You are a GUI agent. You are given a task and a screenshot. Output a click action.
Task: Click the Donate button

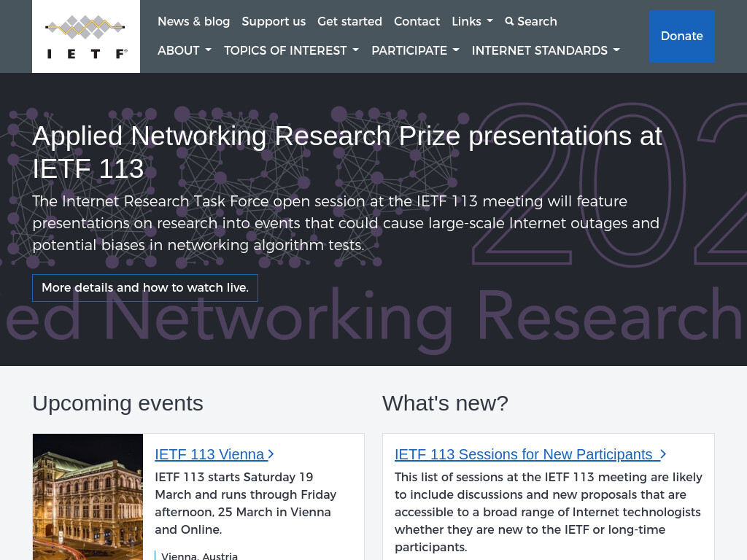[x=682, y=36]
